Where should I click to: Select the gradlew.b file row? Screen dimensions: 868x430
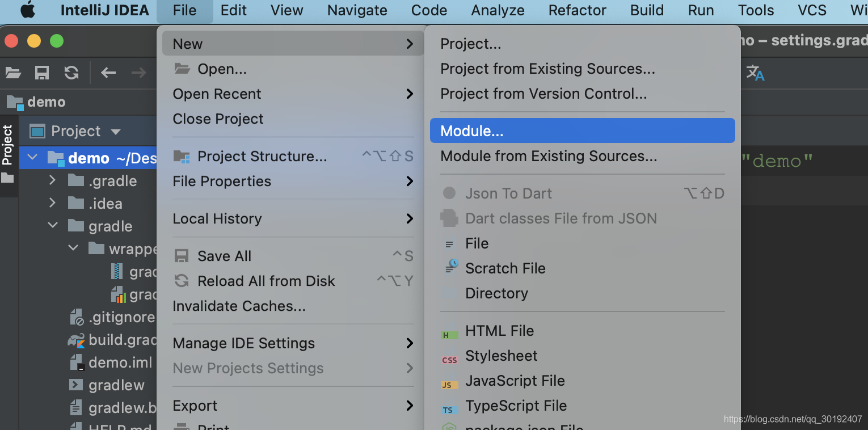point(88,408)
